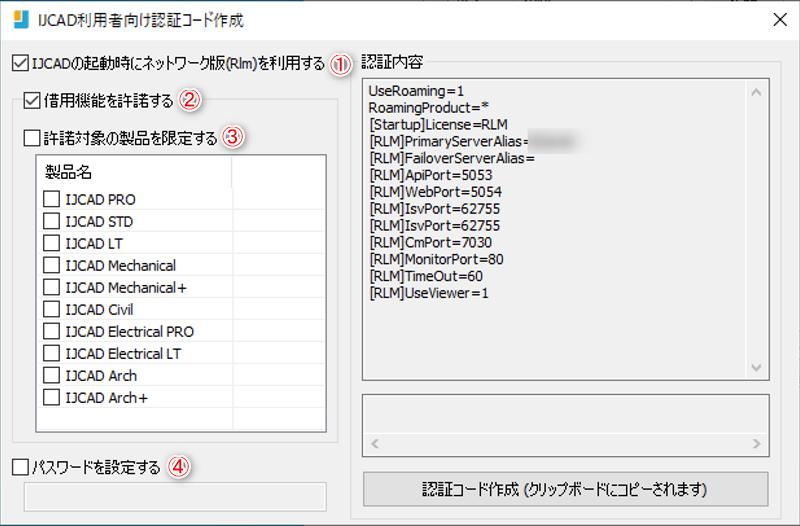This screenshot has width=800, height=526.
Task: Enable the IJCAD Arch+ checkbox
Action: pyautogui.click(x=52, y=397)
